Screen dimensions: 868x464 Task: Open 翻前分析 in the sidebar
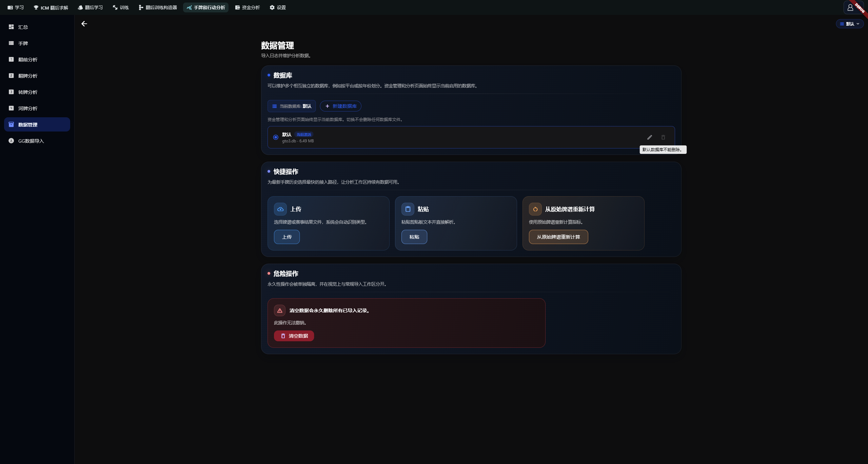37,59
